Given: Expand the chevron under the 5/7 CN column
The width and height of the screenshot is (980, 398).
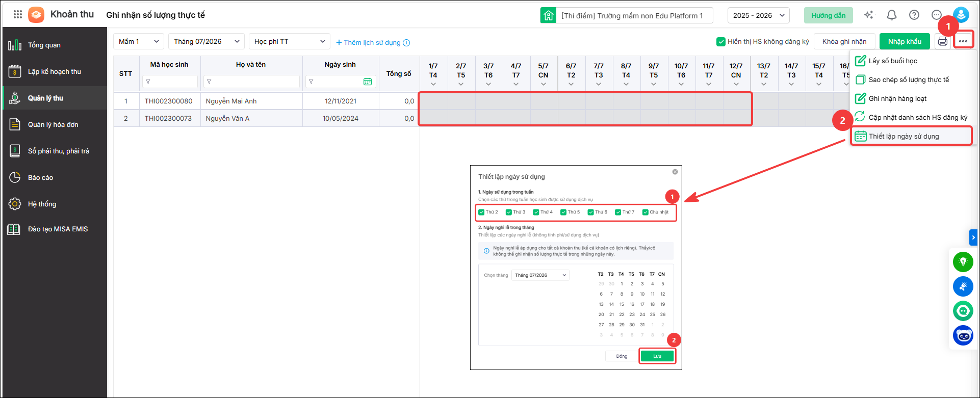Looking at the screenshot, I should tap(544, 84).
